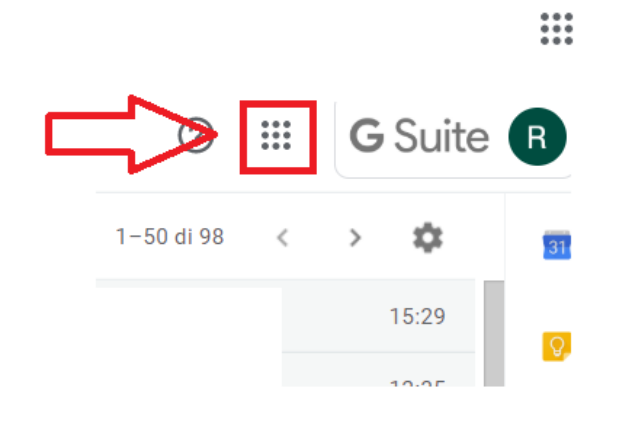This screenshot has width=635, height=427.
Task: Open Settings with the gear icon
Action: point(428,237)
